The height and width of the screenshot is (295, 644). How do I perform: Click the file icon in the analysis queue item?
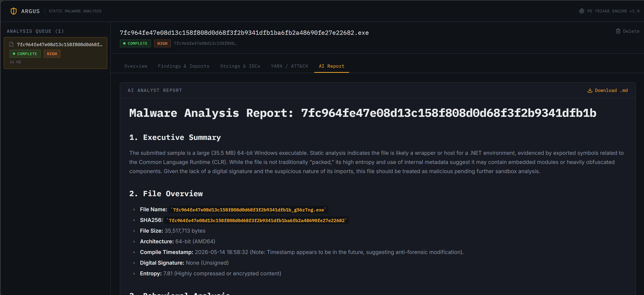pos(11,44)
